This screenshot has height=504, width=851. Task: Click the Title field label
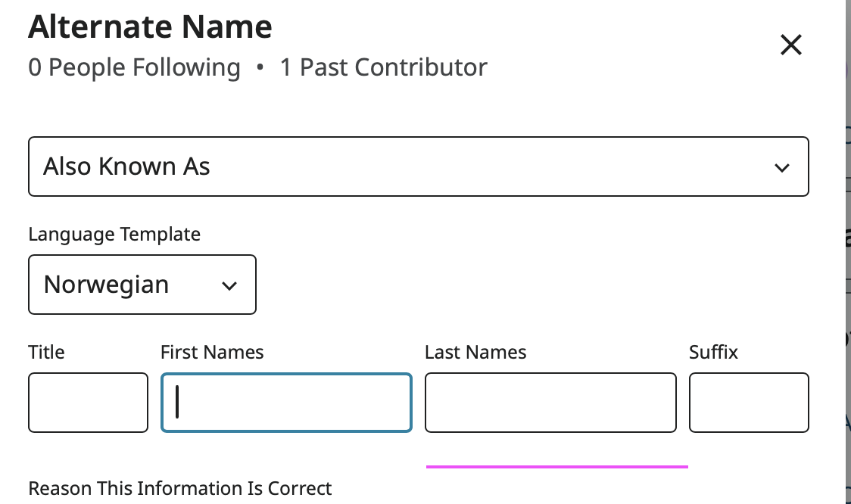coord(46,352)
